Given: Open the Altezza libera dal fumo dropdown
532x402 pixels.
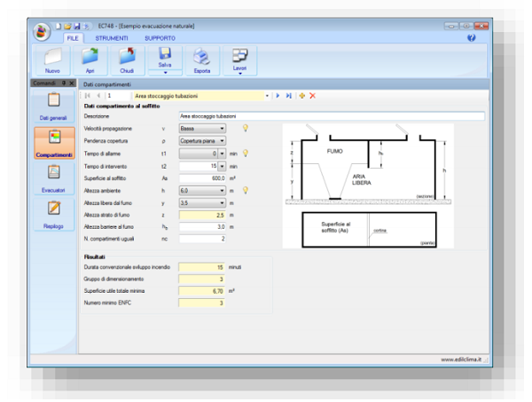Looking at the screenshot, I should (222, 202).
